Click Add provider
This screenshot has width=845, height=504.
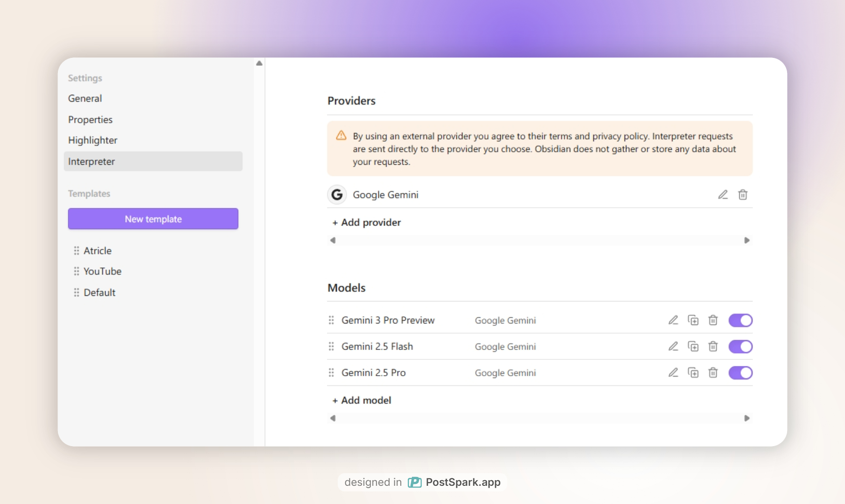pyautogui.click(x=367, y=223)
